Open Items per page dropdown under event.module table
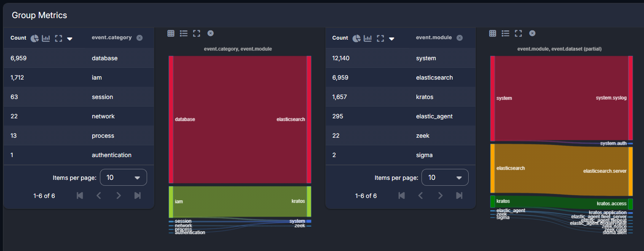 tap(445, 177)
